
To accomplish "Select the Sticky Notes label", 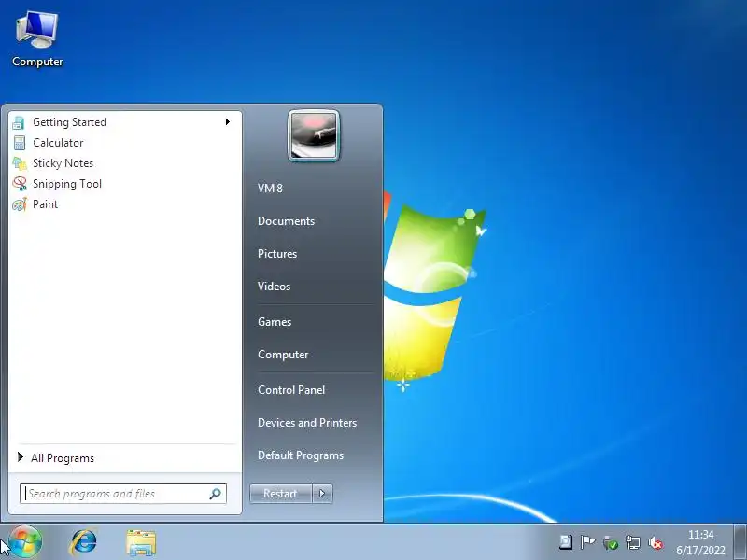I will pyautogui.click(x=63, y=163).
